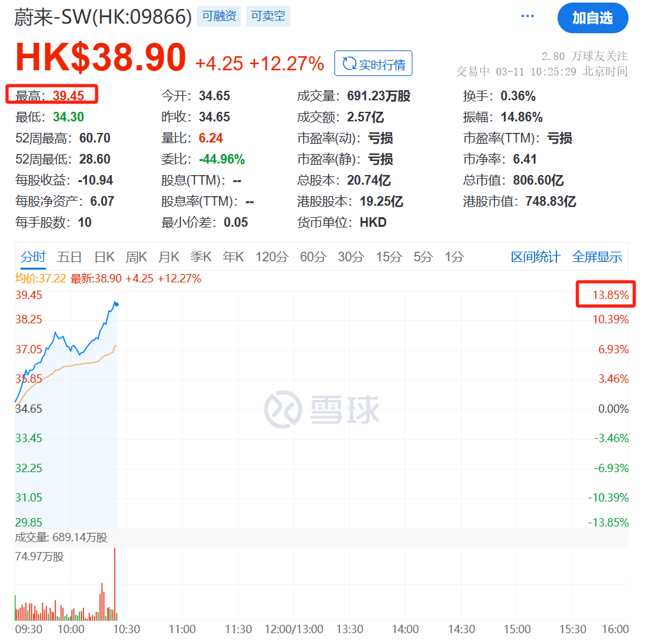Click the 均价:37.22 label above chart
The height and width of the screenshot is (644, 656).
pos(40,279)
